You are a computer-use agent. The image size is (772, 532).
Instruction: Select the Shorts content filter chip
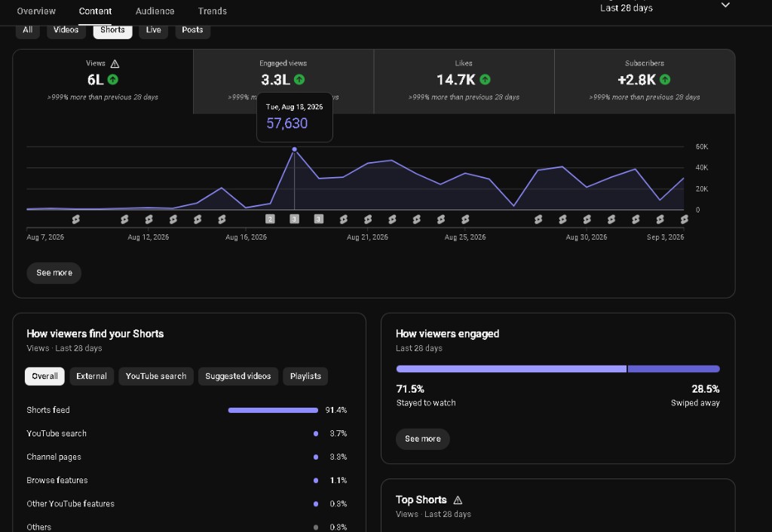pos(113,30)
